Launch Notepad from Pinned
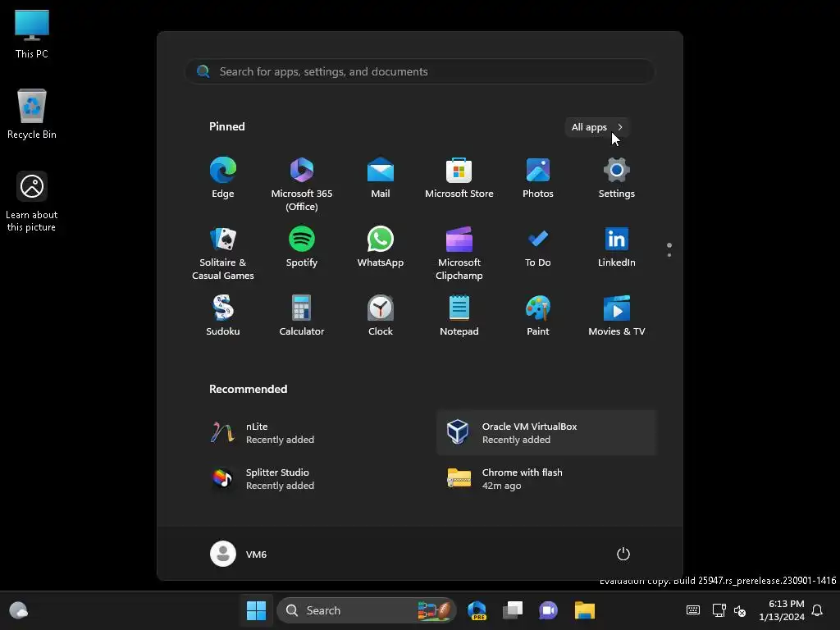840x630 pixels. [x=459, y=316]
